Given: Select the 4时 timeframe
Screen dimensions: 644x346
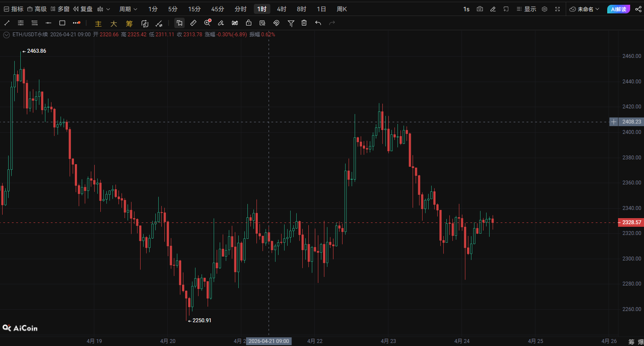Looking at the screenshot, I should [x=282, y=9].
